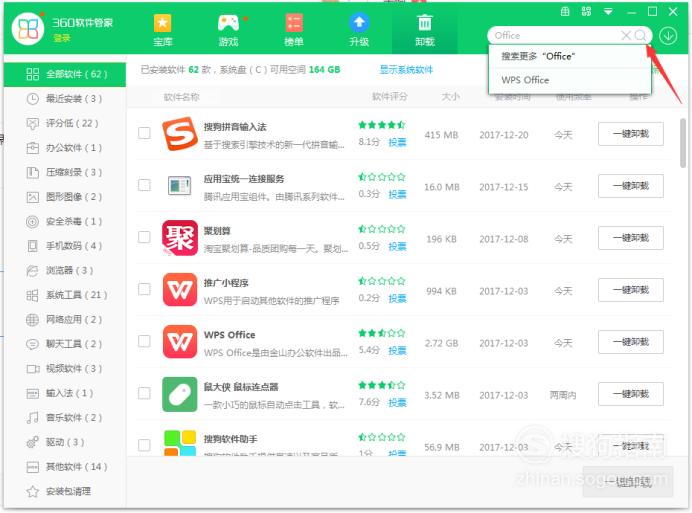Pick the WPS Office search suggestion
Viewport: 692px width, 513px height.
570,80
